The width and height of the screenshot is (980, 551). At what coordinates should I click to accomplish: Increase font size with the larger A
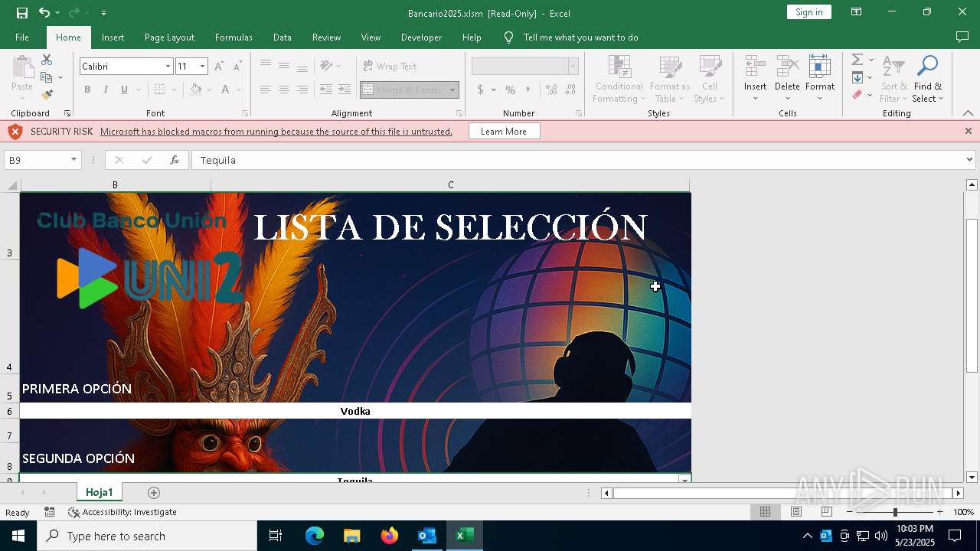[x=219, y=67]
